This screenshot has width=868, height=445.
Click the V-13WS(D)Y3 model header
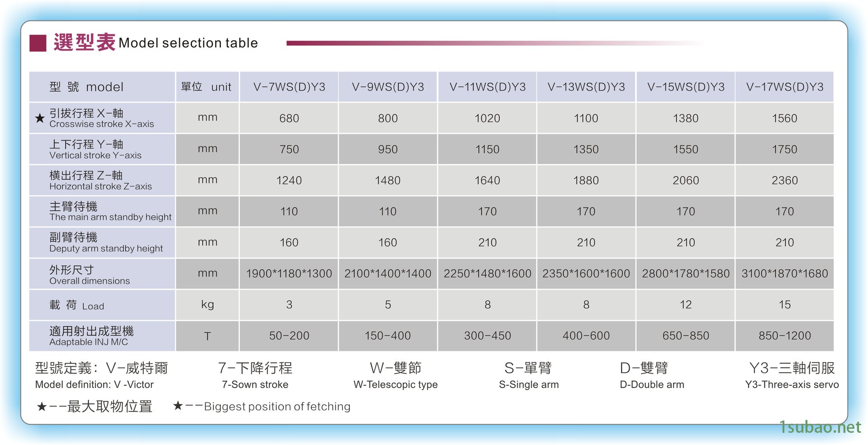click(586, 87)
